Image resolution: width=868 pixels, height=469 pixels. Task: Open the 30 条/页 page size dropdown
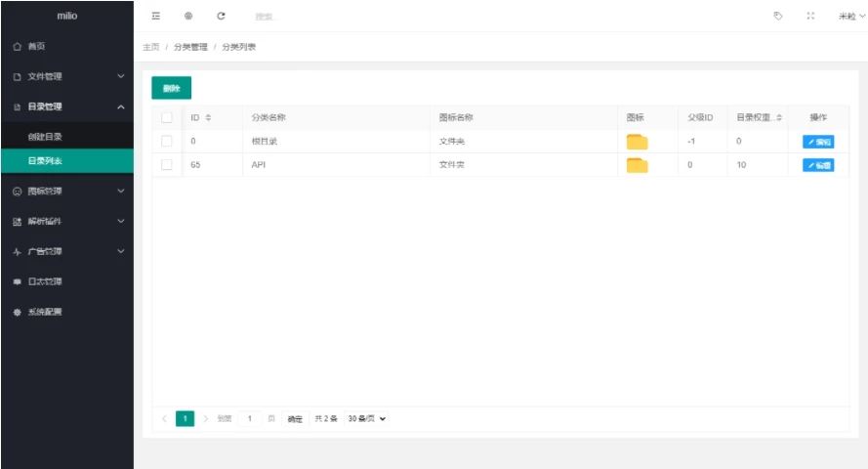(x=367, y=419)
